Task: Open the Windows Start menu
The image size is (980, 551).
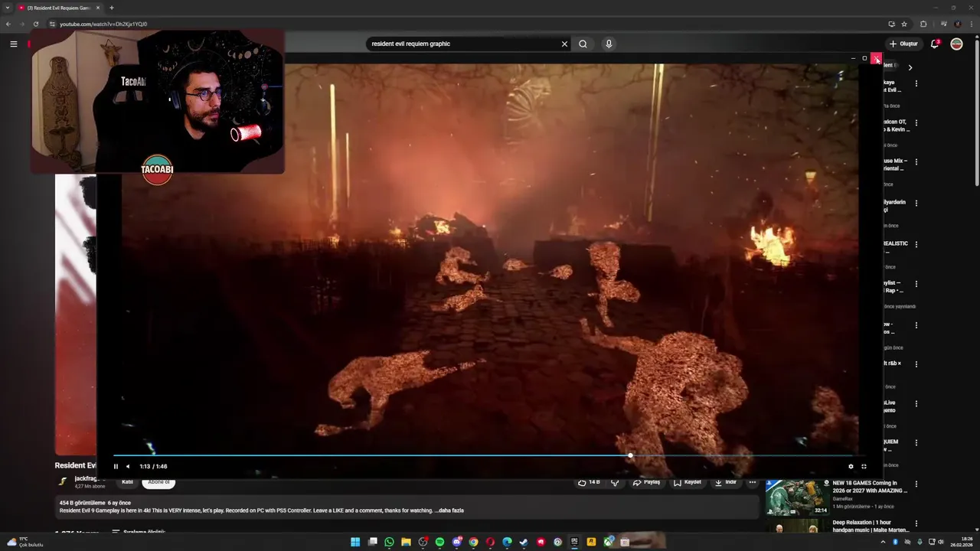Action: 355,542
